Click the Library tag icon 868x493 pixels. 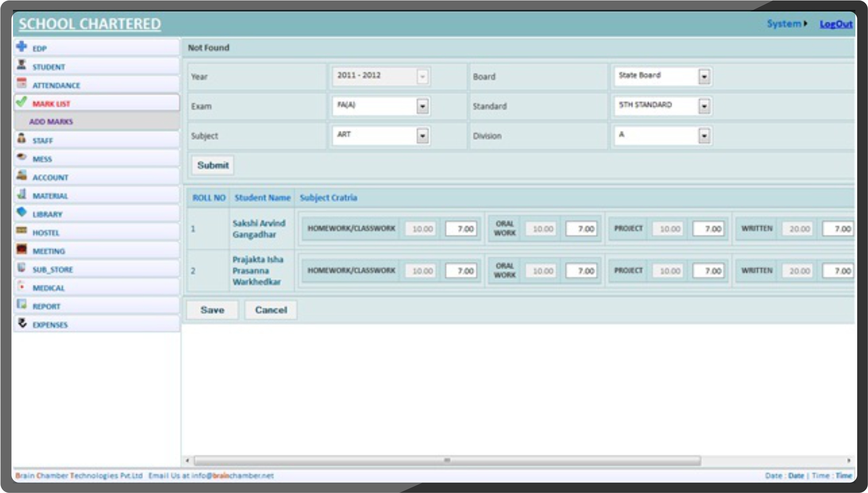coord(22,212)
